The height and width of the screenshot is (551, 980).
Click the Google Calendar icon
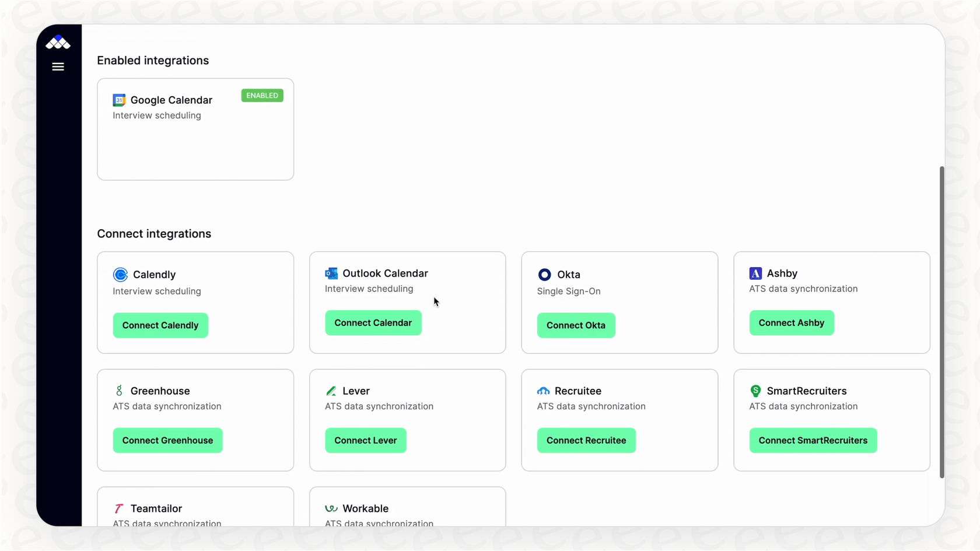pos(119,100)
